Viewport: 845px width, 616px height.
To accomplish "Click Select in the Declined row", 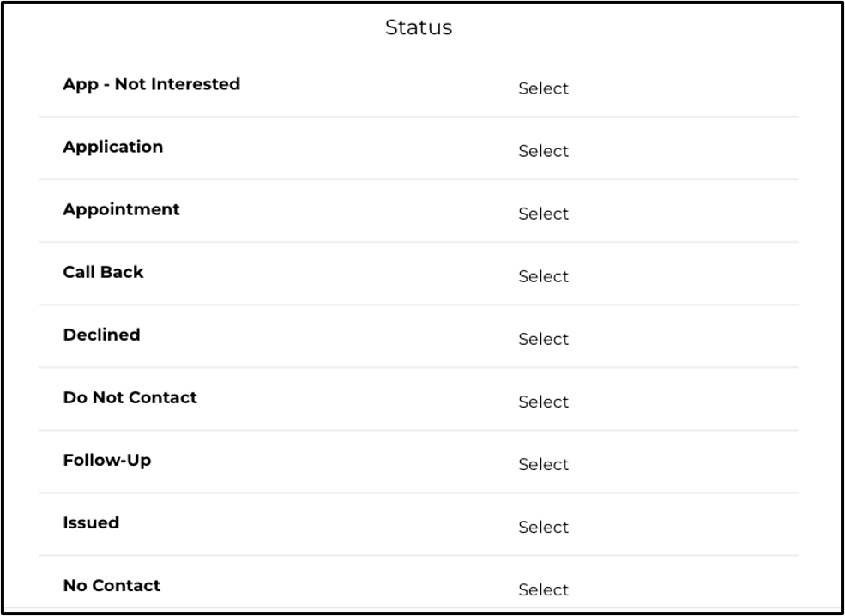I will click(543, 339).
